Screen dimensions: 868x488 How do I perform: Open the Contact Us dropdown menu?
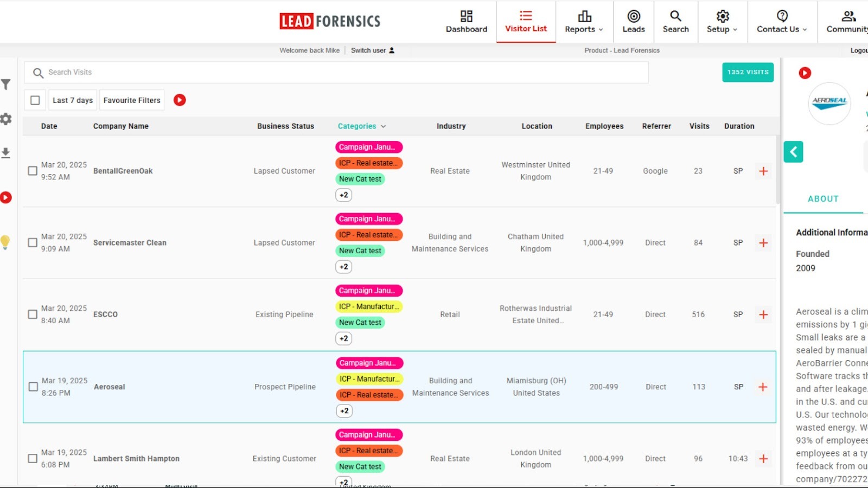(782, 22)
